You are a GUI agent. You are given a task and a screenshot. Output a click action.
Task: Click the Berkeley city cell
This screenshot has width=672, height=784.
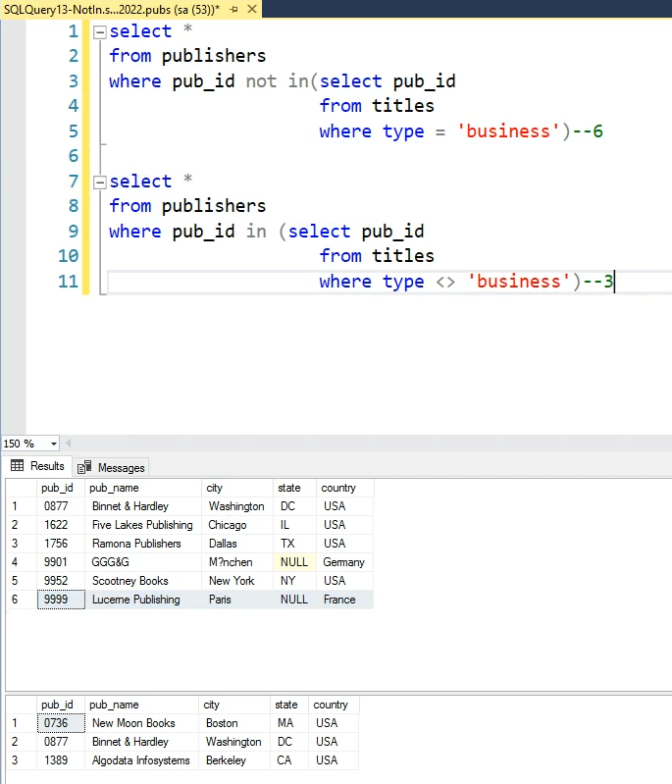234,760
